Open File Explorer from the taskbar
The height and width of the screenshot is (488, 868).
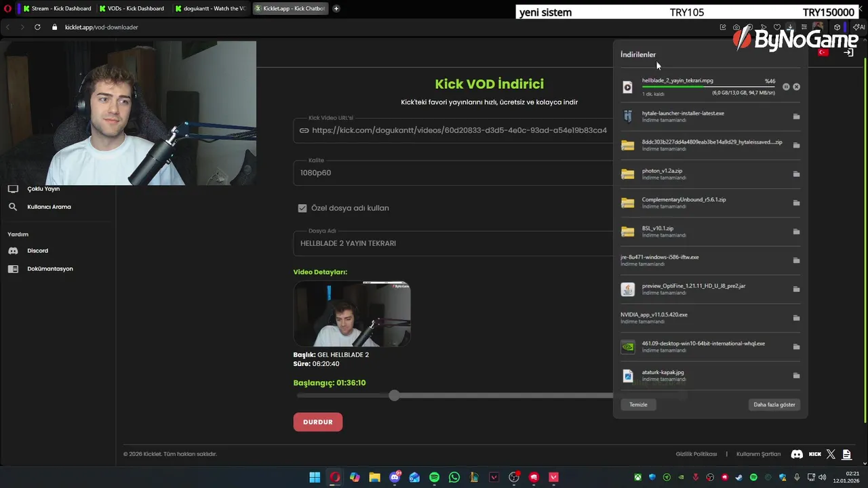point(374,477)
